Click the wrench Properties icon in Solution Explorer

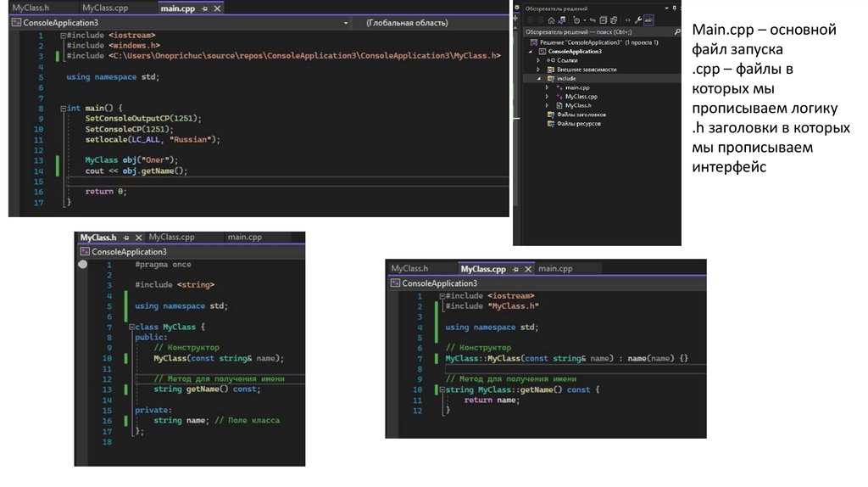[638, 20]
